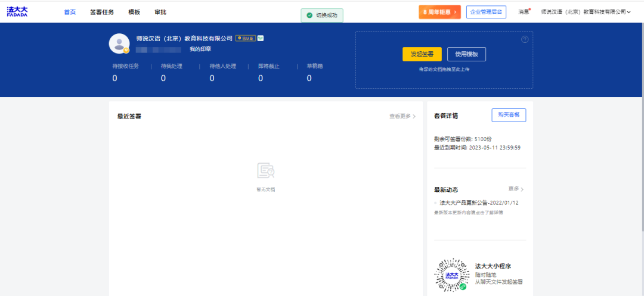644x296 pixels.
Task: Click the 法大大小程序 title
Action: [x=493, y=266]
